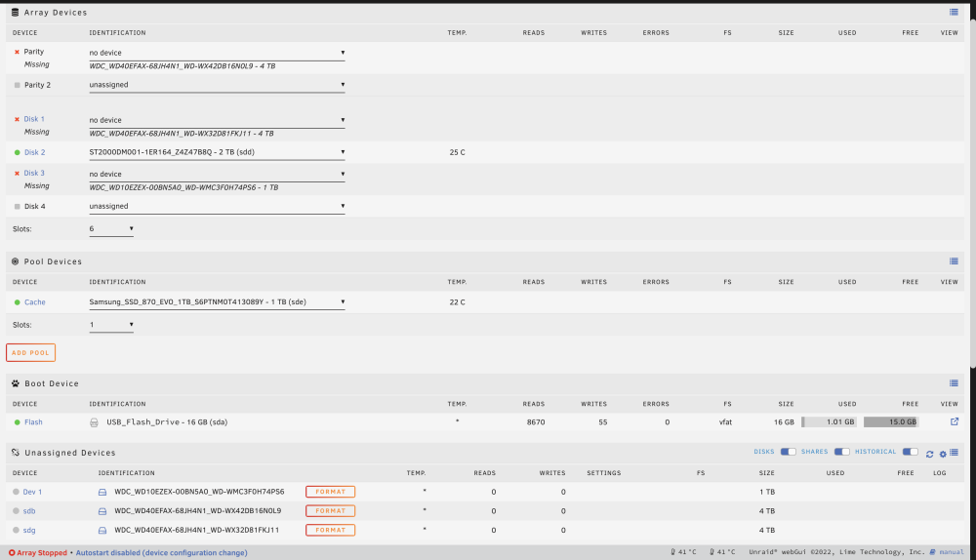The image size is (976, 560).
Task: Open the Parity device dropdown
Action: (217, 53)
